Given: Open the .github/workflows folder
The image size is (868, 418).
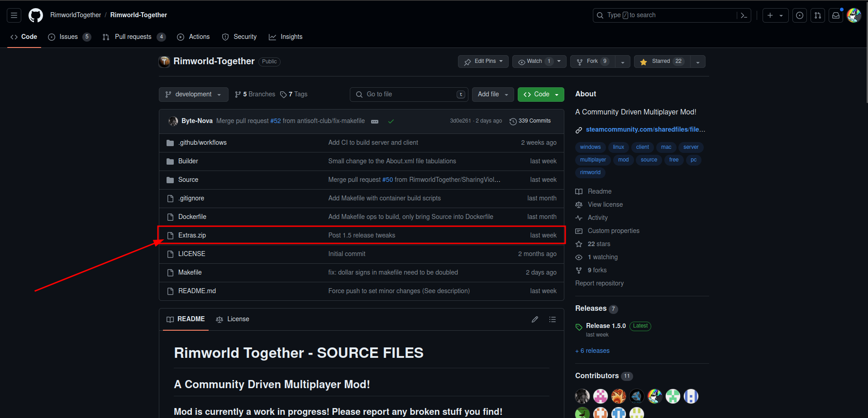Looking at the screenshot, I should tap(202, 142).
